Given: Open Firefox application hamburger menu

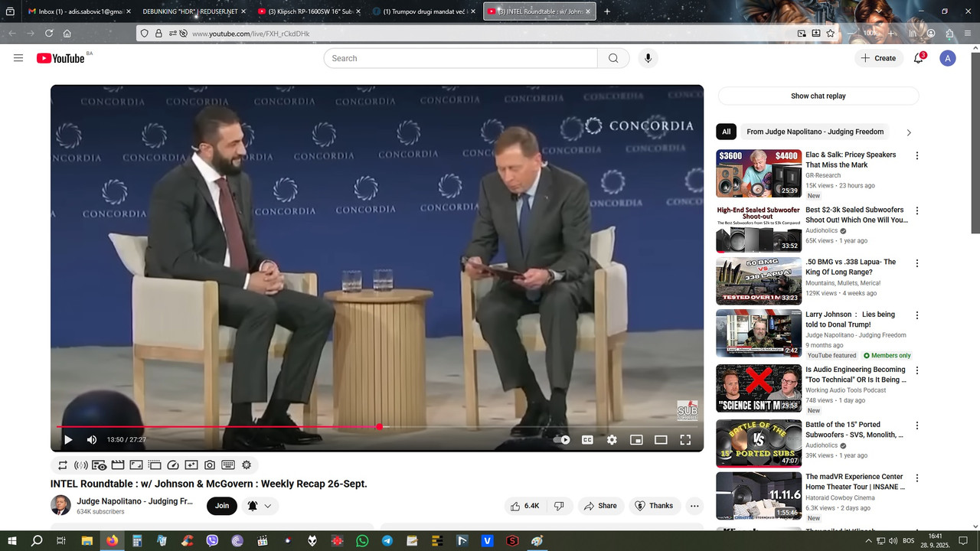Looking at the screenshot, I should pyautogui.click(x=969, y=34).
